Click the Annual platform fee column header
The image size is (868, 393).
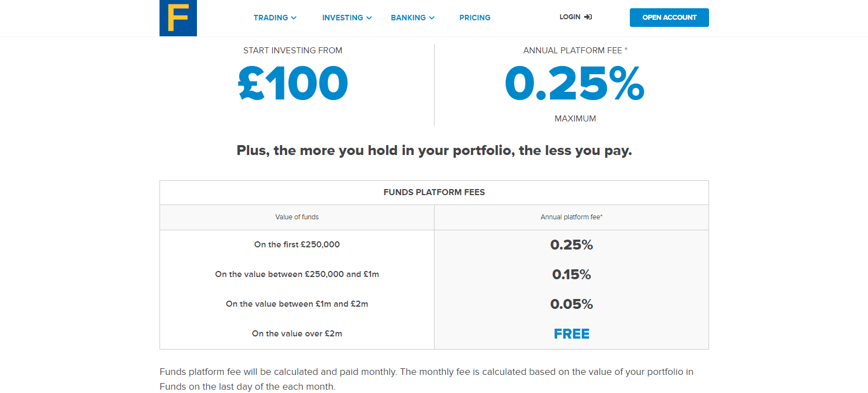click(x=572, y=217)
